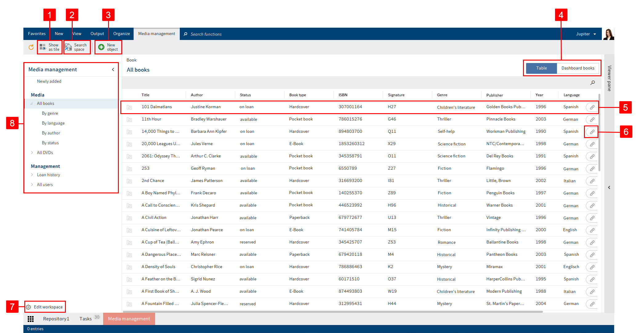The height and width of the screenshot is (333, 644).
Task: Click link icon in A Fountain Filled row
Action: (x=592, y=304)
